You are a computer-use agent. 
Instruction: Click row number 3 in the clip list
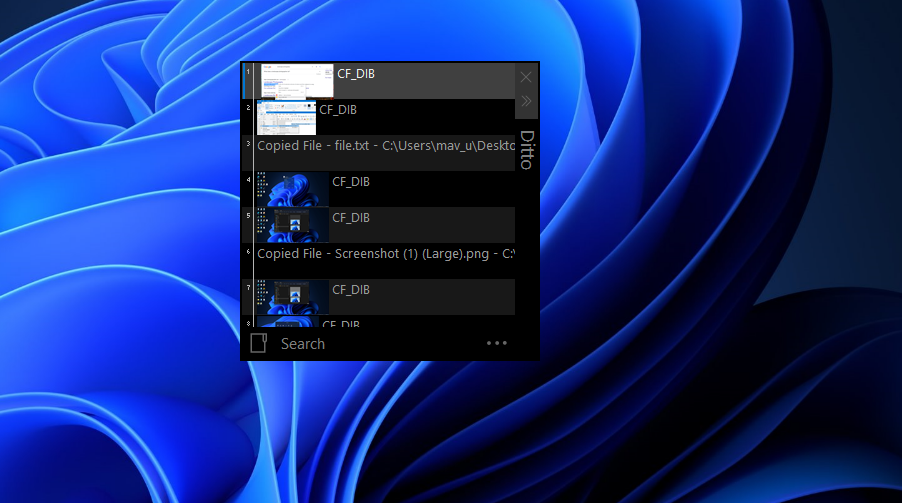click(248, 144)
